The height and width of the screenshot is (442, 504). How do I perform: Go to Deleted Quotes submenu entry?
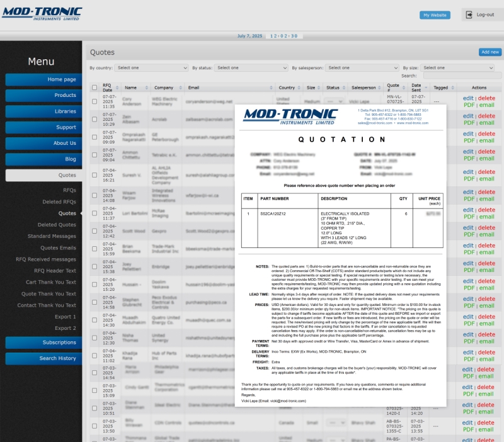point(57,225)
